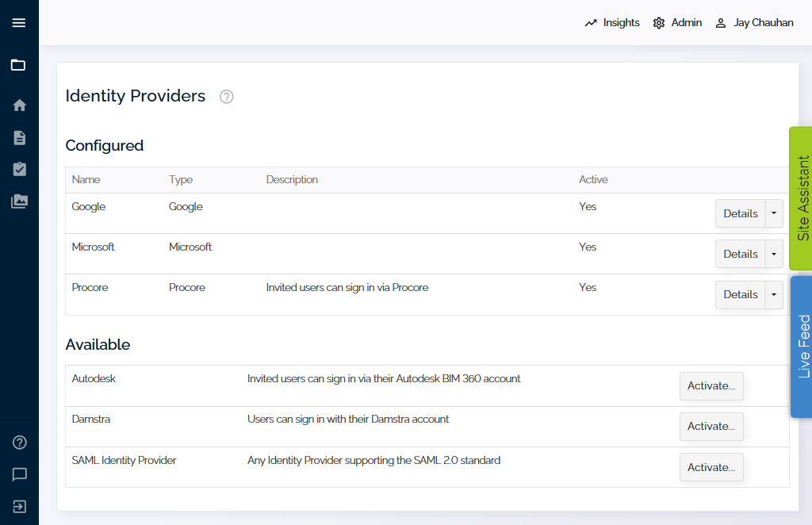
Task: Open the hamburger menu
Action: (19, 23)
